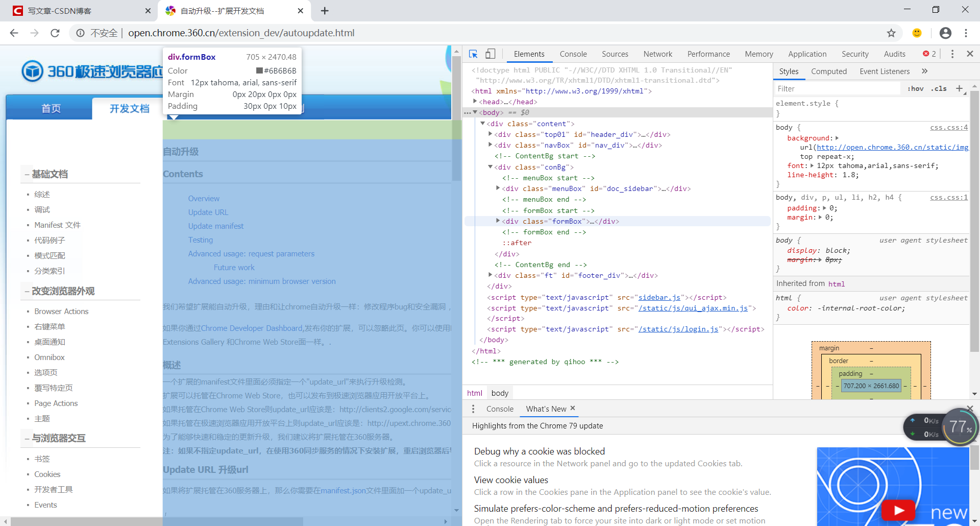Viewport: 980px width, 526px height.
Task: Click the 360极速浏览器 site logo
Action: tap(92, 71)
